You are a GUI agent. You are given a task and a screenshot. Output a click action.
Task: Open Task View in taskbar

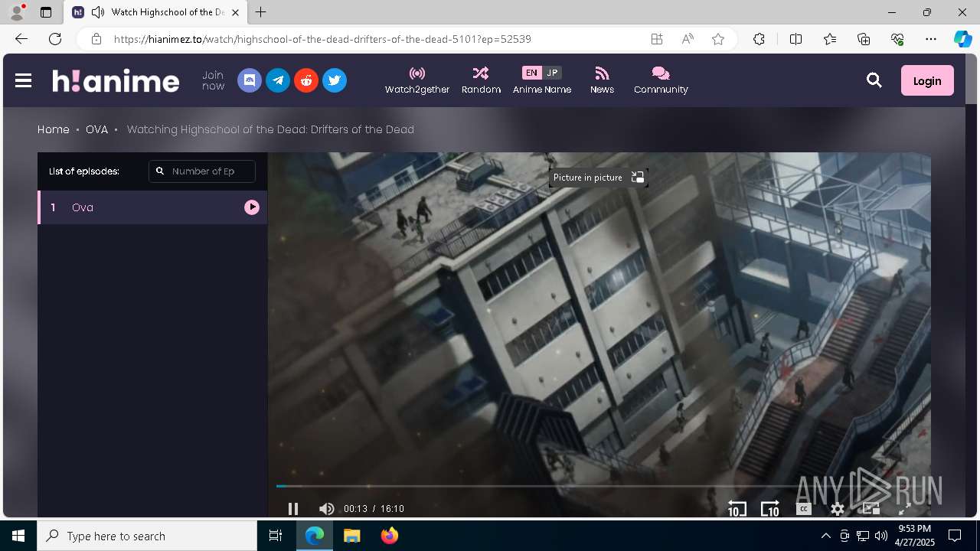(x=276, y=536)
